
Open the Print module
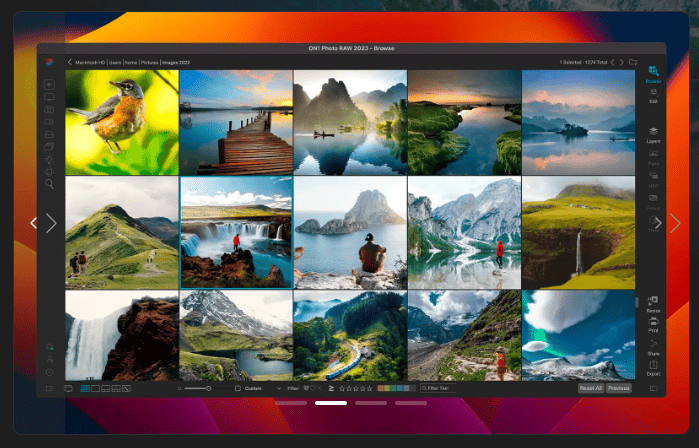click(653, 325)
